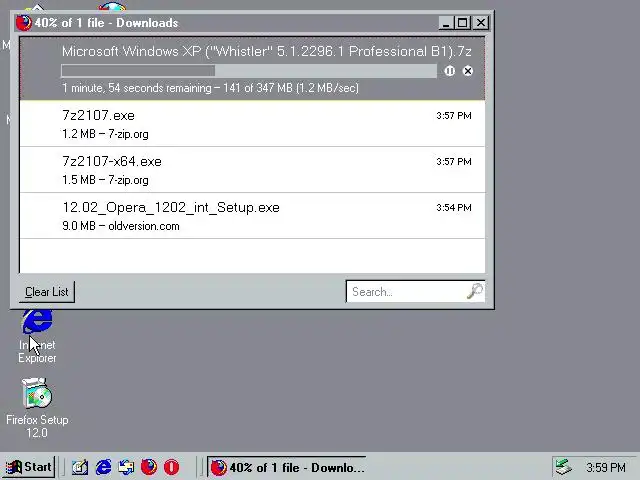Screen dimensions: 640x480
Task: Click the Firefox icon in Downloads title bar
Action: 24,23
